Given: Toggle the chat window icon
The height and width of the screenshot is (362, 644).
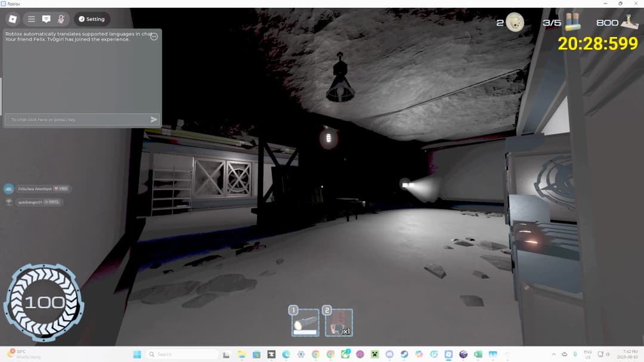Looking at the screenshot, I should coord(46,19).
